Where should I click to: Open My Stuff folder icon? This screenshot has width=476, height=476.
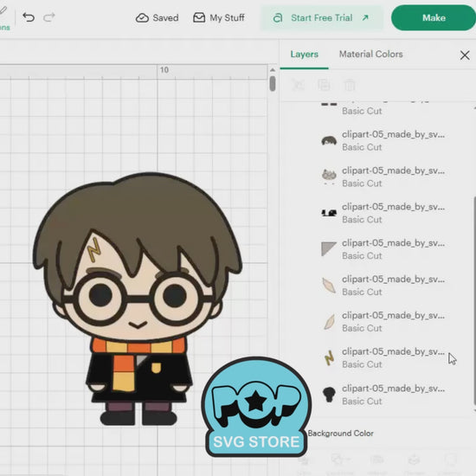point(199,17)
